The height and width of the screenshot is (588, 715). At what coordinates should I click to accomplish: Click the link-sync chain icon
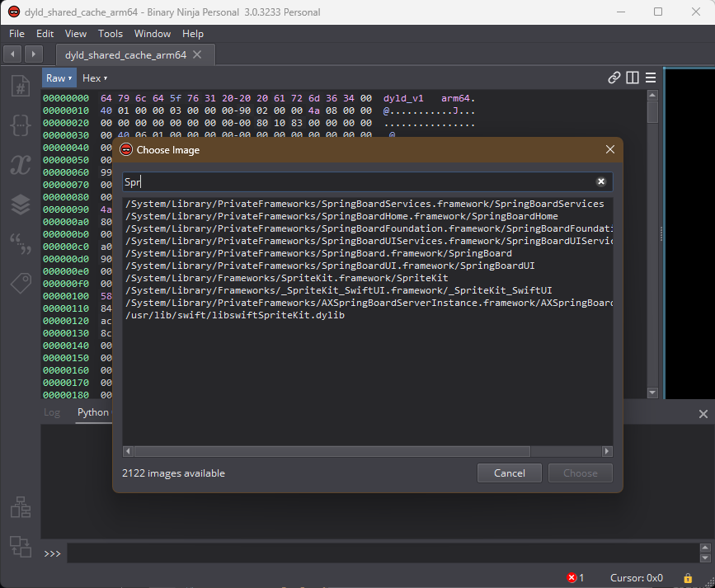[614, 78]
